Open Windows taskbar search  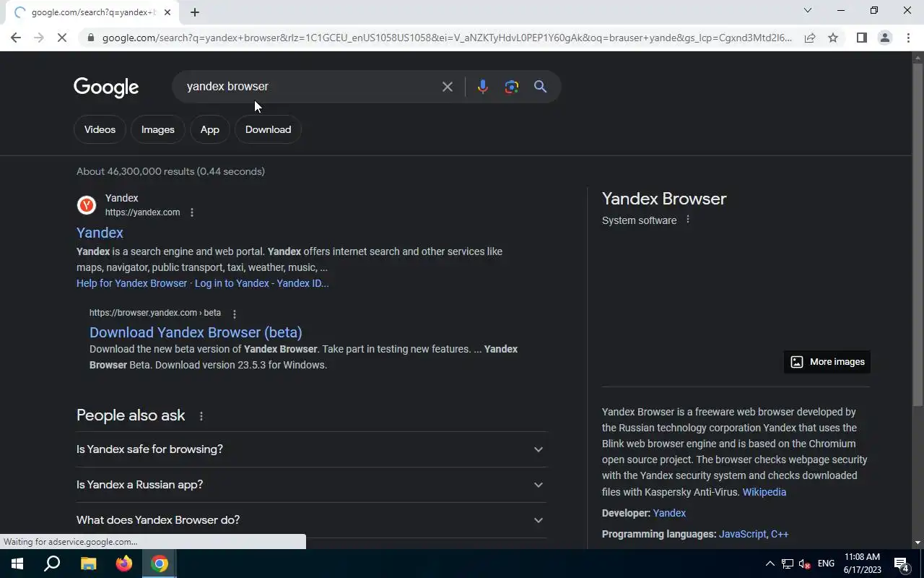[52, 564]
